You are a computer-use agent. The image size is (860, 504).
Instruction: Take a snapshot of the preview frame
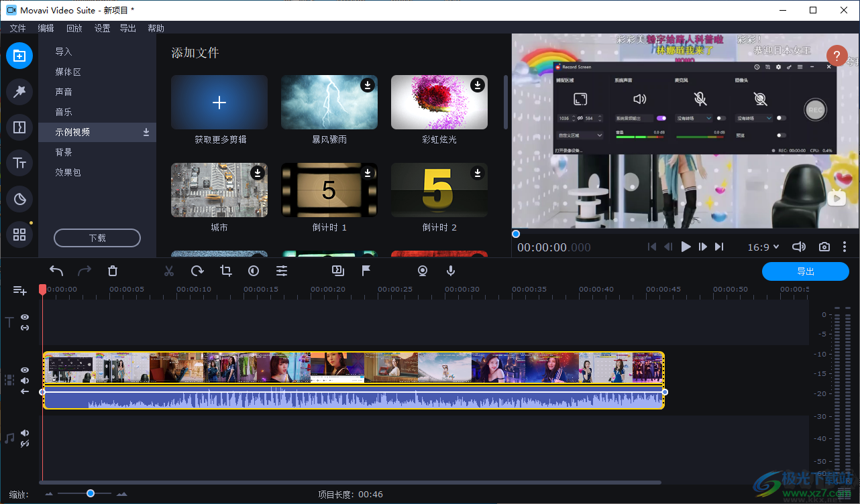824,247
